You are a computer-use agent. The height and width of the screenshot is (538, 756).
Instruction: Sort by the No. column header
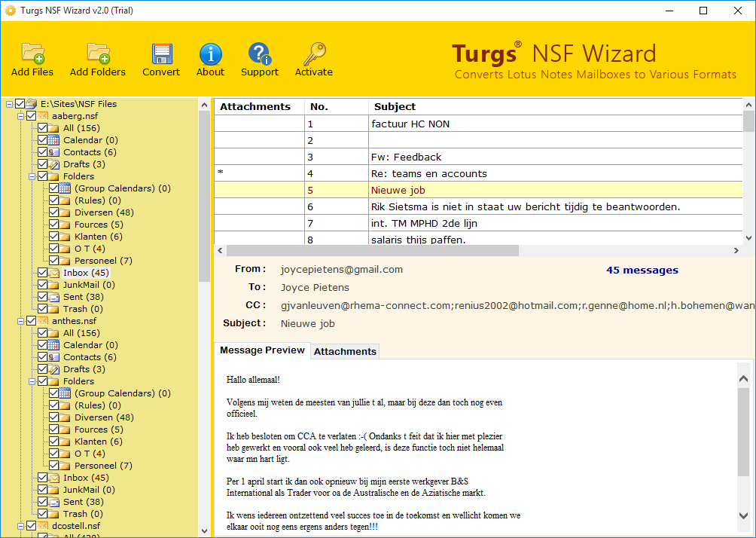337,107
